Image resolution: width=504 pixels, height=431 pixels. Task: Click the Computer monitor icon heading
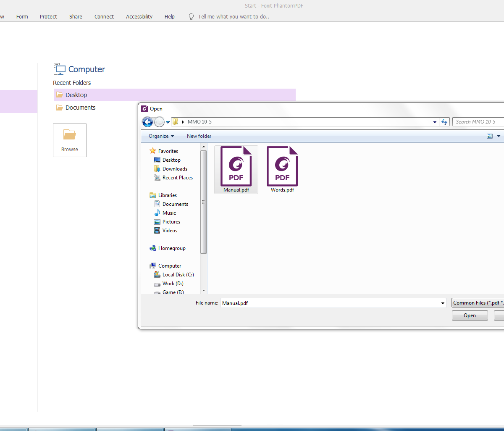pyautogui.click(x=60, y=69)
